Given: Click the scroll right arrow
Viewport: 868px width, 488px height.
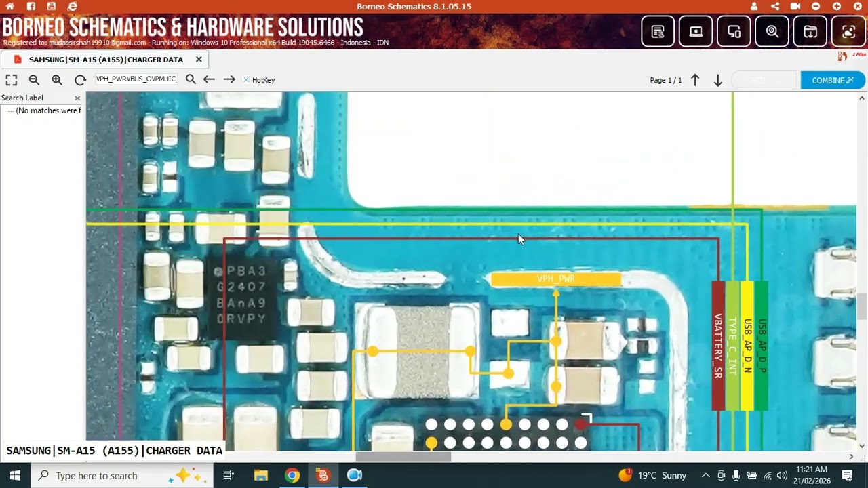Looking at the screenshot, I should pyautogui.click(x=851, y=456).
